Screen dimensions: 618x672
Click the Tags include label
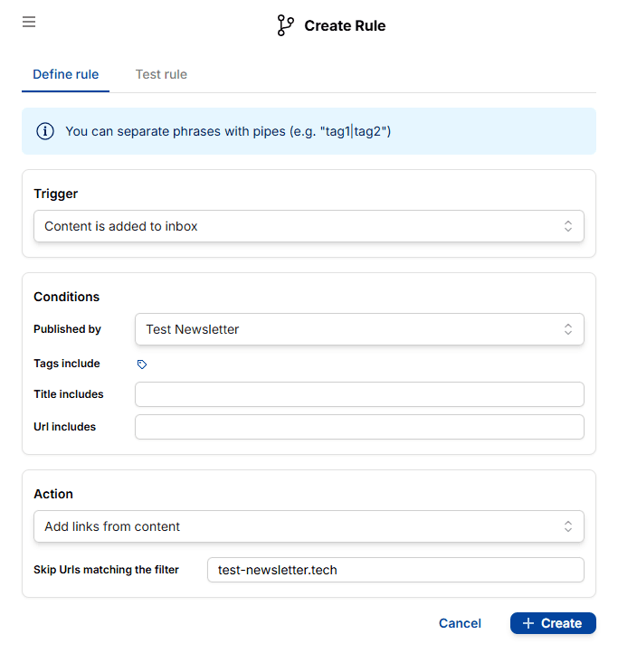click(x=67, y=364)
